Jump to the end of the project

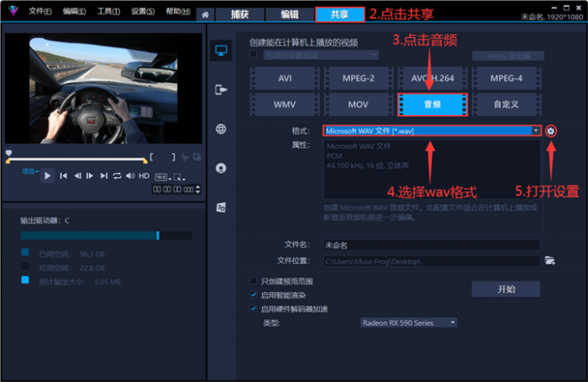click(104, 175)
